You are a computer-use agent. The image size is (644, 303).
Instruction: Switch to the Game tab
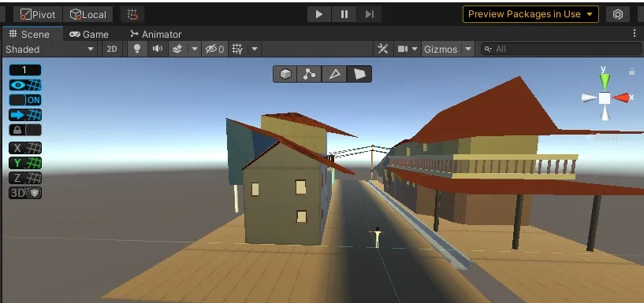click(89, 35)
